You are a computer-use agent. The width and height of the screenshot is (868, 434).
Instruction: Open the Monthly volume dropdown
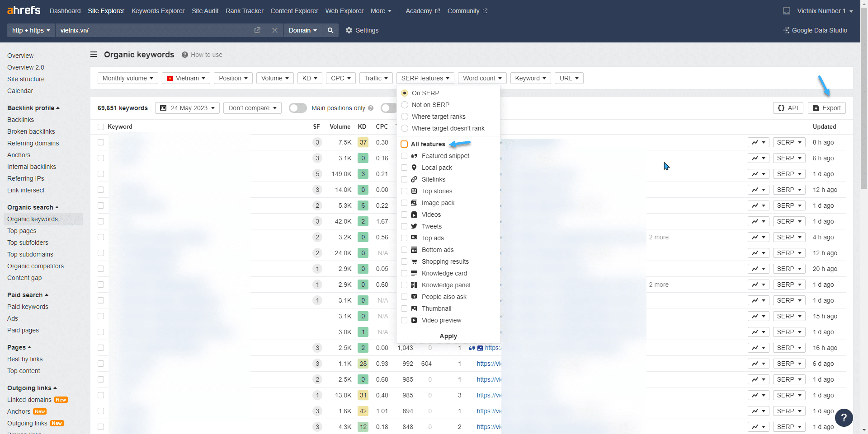pos(128,78)
